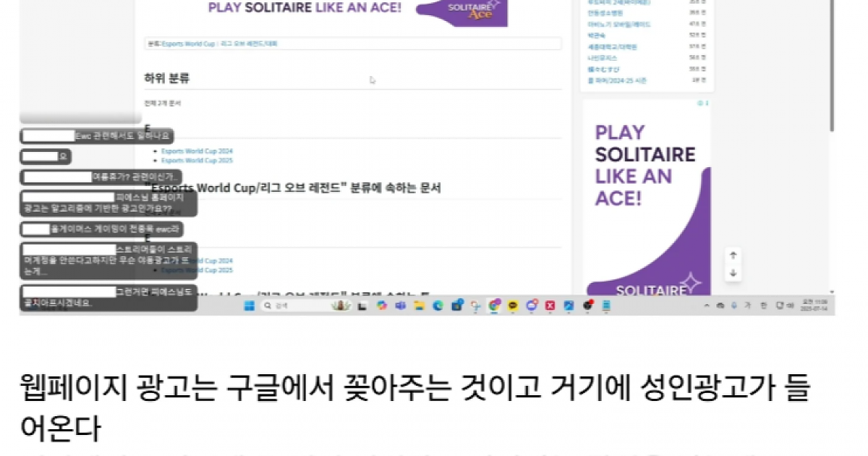The height and width of the screenshot is (456, 868).
Task: Click the red X app taskbar icon
Action: tap(550, 306)
